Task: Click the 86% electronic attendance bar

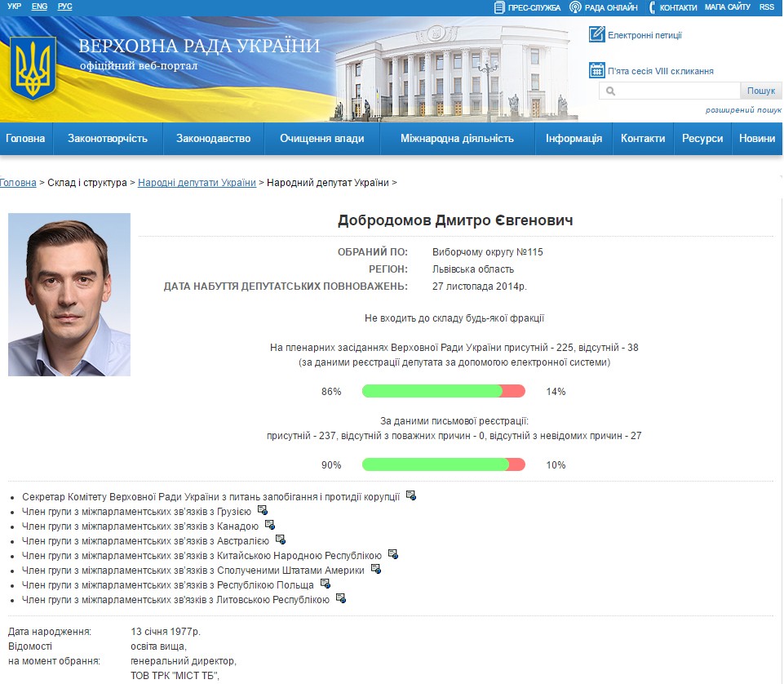Action: pyautogui.click(x=443, y=392)
